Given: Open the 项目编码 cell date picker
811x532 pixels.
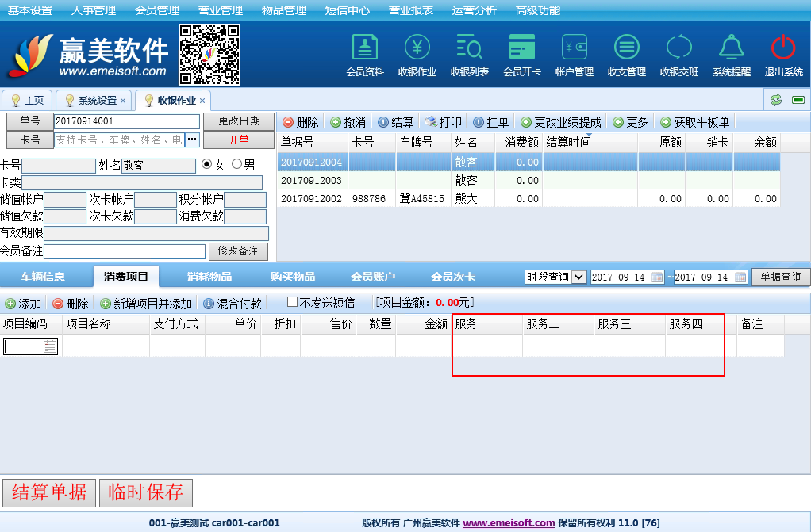Looking at the screenshot, I should click(x=50, y=346).
